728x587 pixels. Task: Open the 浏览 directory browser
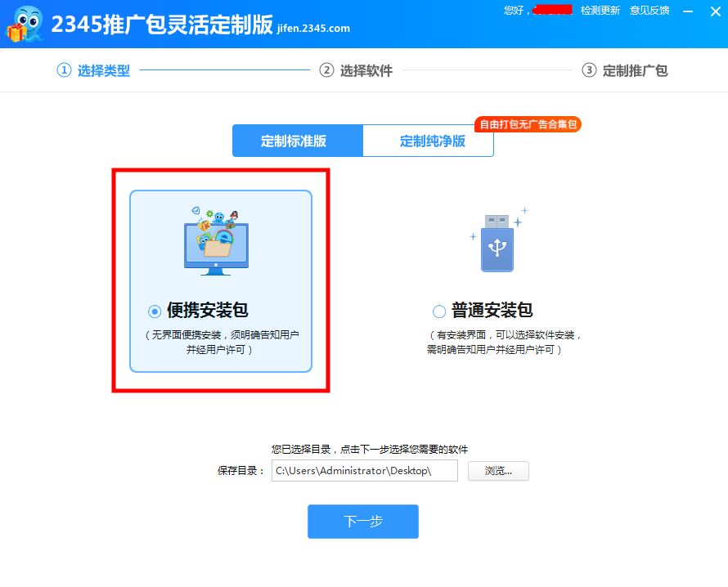click(497, 471)
